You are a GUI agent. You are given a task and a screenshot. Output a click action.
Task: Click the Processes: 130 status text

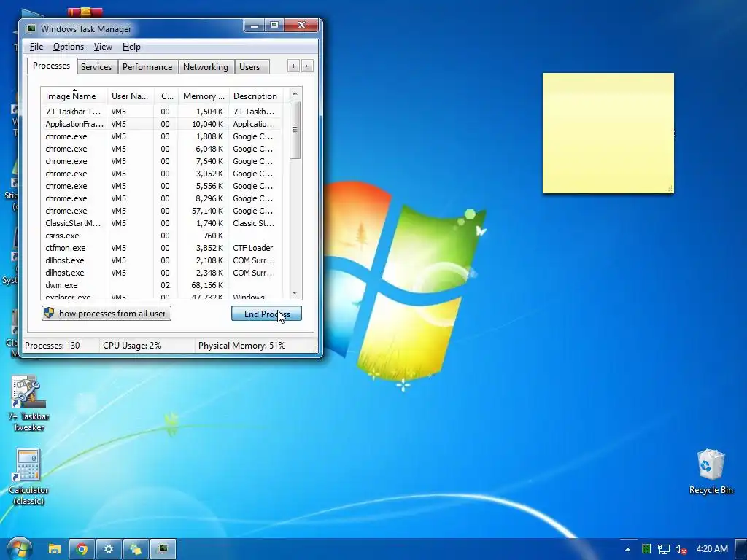pyautogui.click(x=53, y=345)
